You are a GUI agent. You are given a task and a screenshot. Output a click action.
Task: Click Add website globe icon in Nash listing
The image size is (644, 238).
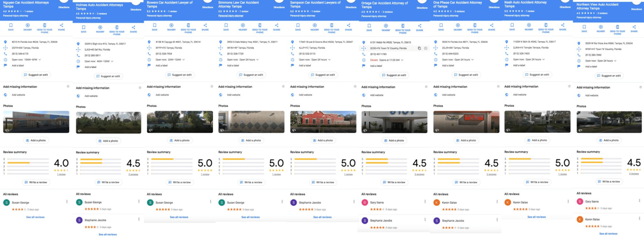[506, 95]
